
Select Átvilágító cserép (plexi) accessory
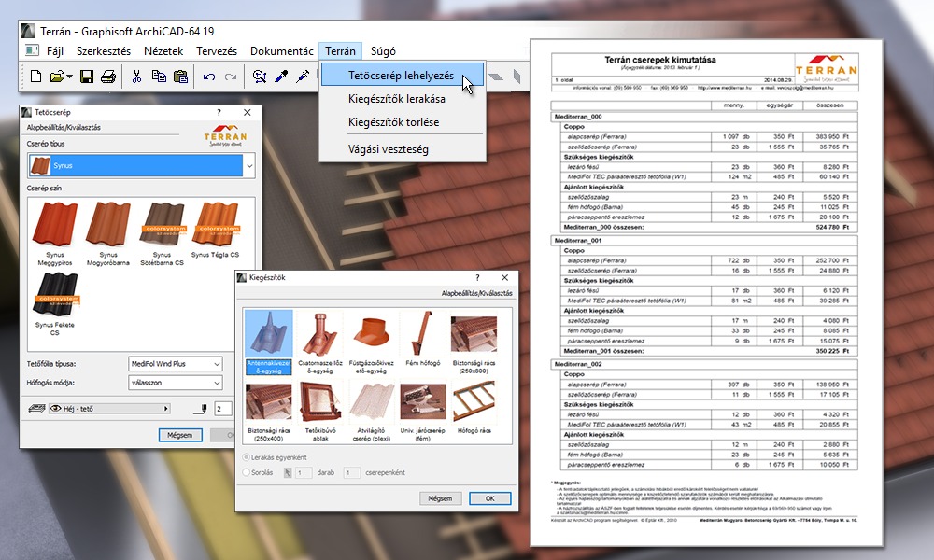[x=371, y=411]
